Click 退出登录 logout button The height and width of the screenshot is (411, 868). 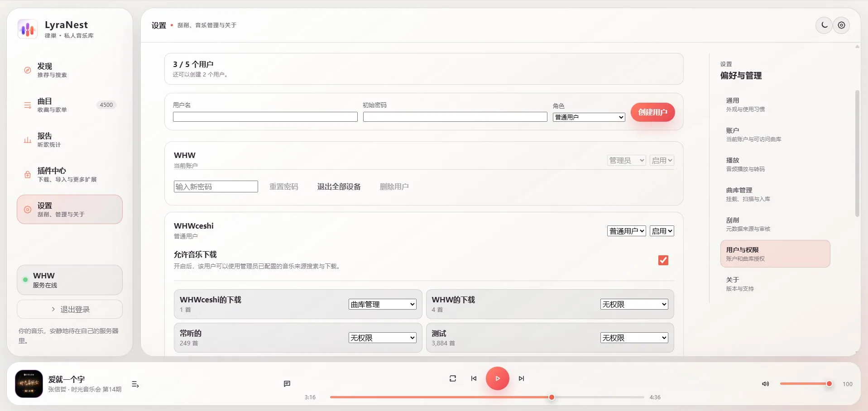coord(70,309)
